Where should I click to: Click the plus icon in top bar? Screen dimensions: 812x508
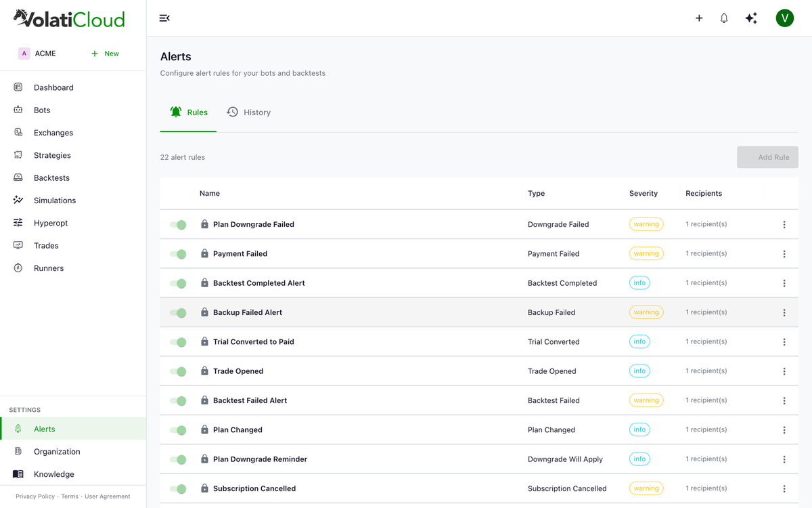click(699, 18)
